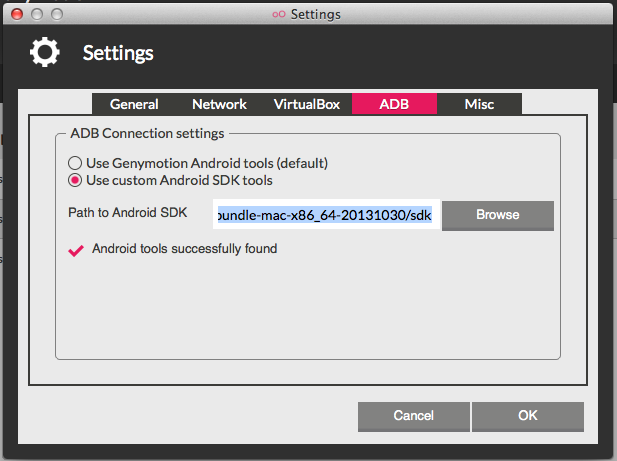This screenshot has height=461, width=617.
Task: Click 'ADB Connection settings' group title
Action: [147, 133]
